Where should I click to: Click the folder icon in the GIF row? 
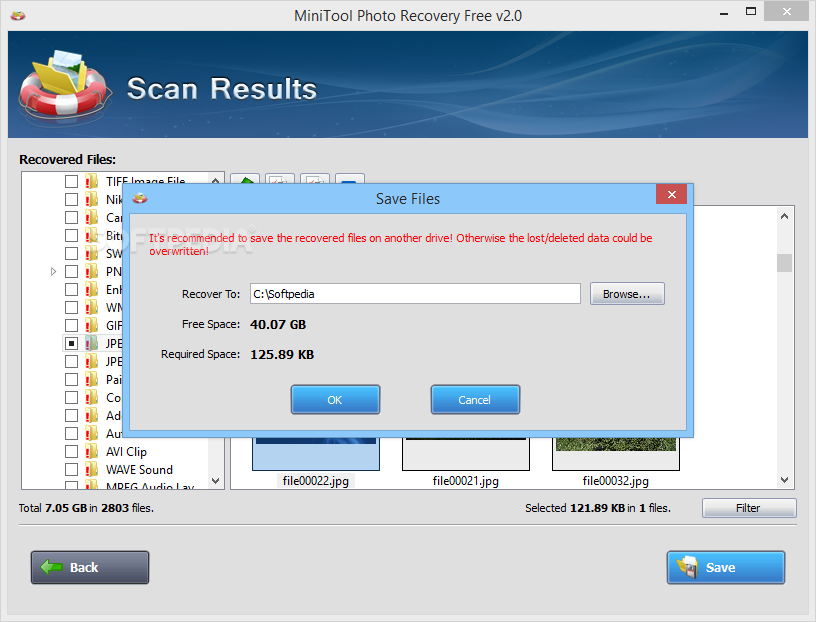pyautogui.click(x=92, y=325)
